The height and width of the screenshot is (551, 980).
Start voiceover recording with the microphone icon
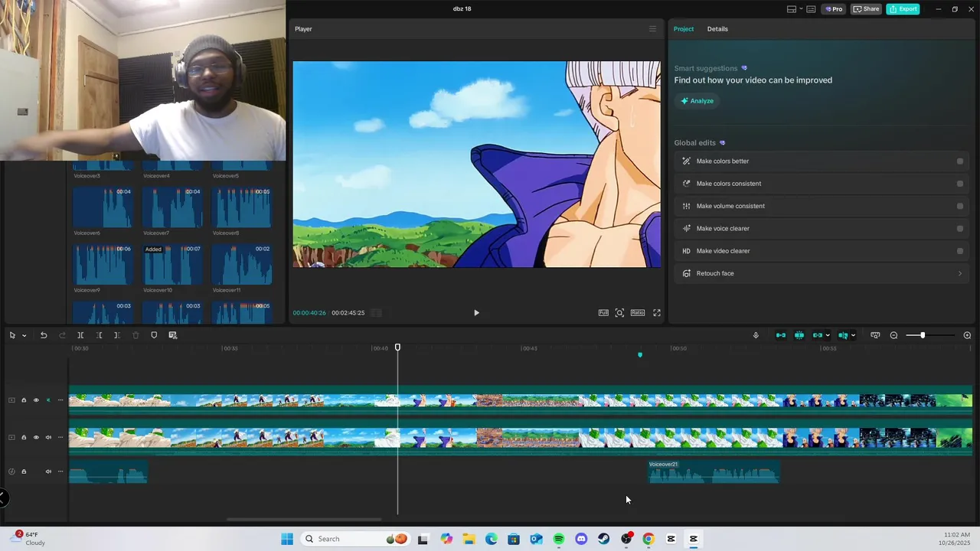click(x=756, y=335)
